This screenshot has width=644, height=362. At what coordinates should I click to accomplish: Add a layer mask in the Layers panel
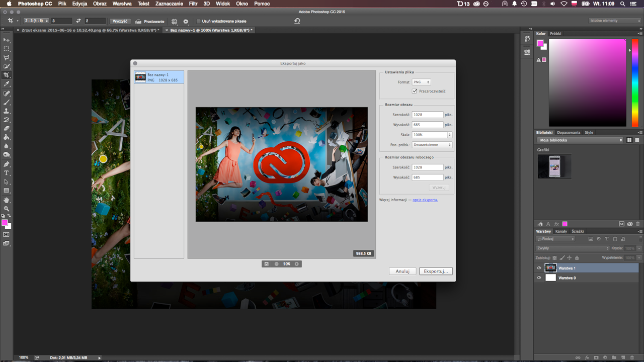(x=596, y=358)
